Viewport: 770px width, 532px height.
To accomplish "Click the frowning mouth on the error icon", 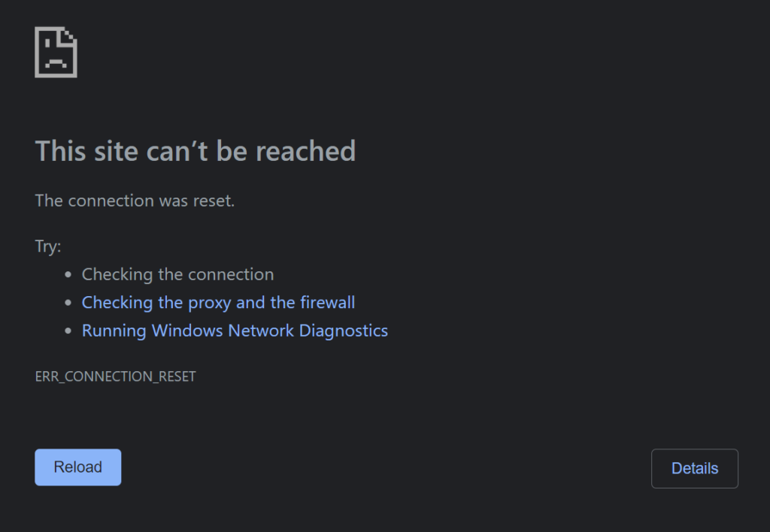I will (56, 63).
